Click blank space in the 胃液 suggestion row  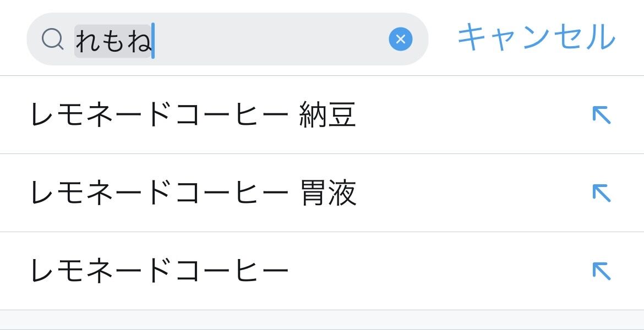pyautogui.click(x=468, y=194)
